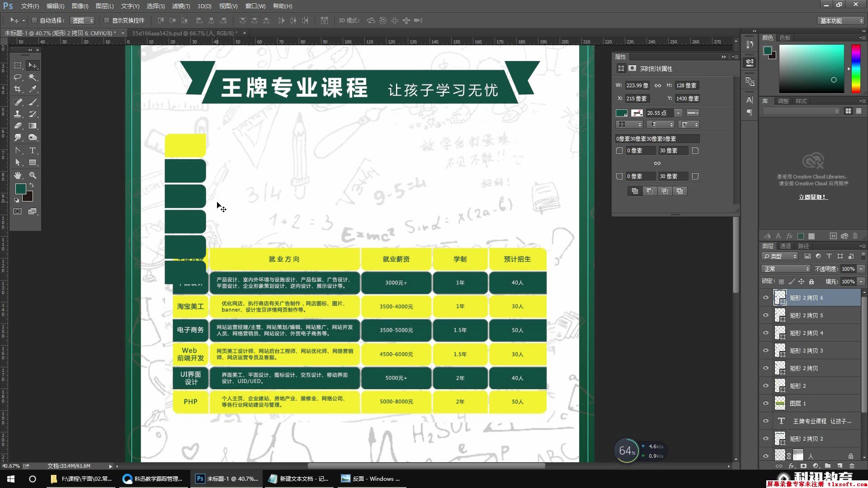Select the Eyedropper tool

33,89
